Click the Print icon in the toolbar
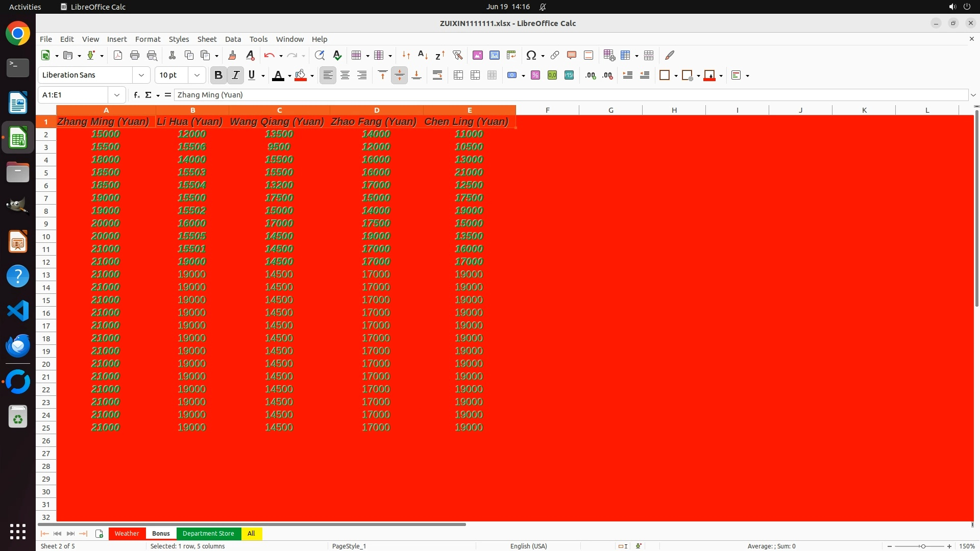This screenshot has width=980, height=551. pyautogui.click(x=135, y=55)
